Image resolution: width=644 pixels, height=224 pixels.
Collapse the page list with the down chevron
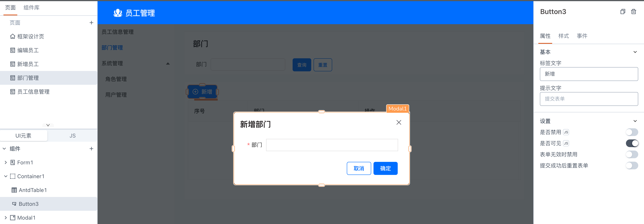(x=48, y=125)
